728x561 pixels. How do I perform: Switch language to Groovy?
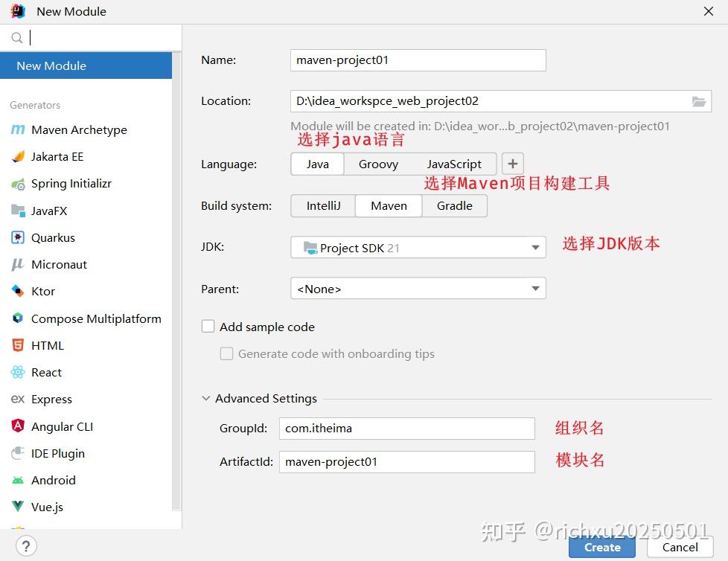pos(378,164)
